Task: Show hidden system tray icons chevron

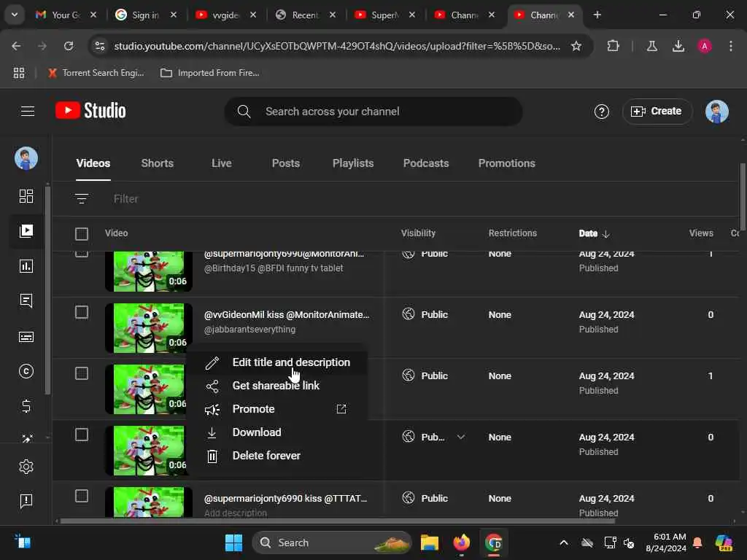Action: (x=564, y=542)
